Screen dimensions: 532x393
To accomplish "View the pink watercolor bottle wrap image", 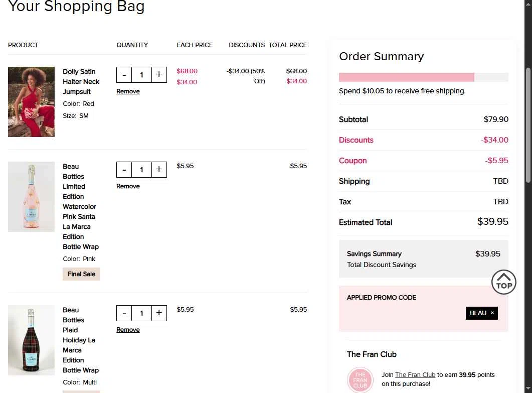I will click(x=31, y=197).
